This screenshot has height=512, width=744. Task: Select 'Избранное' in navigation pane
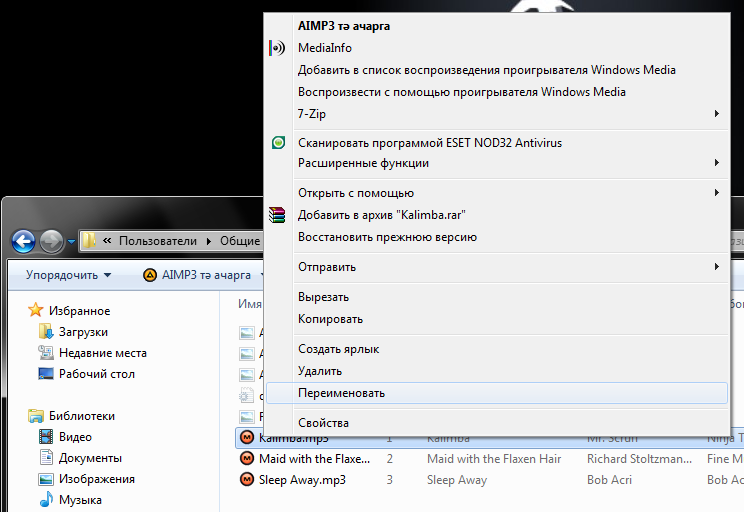tap(79, 311)
